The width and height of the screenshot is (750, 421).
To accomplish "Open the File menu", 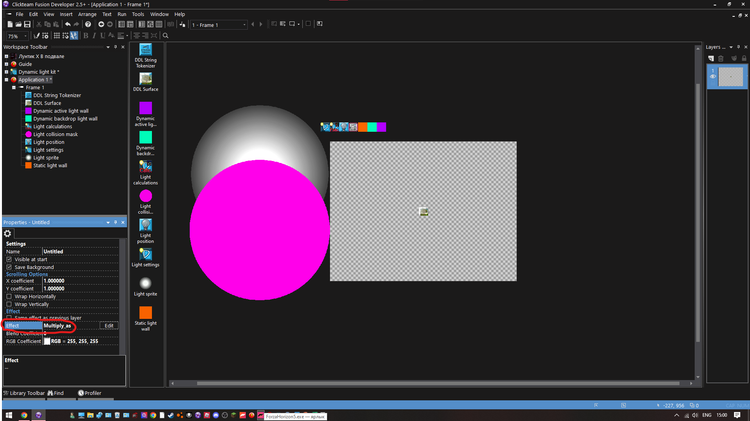I will 19,14.
